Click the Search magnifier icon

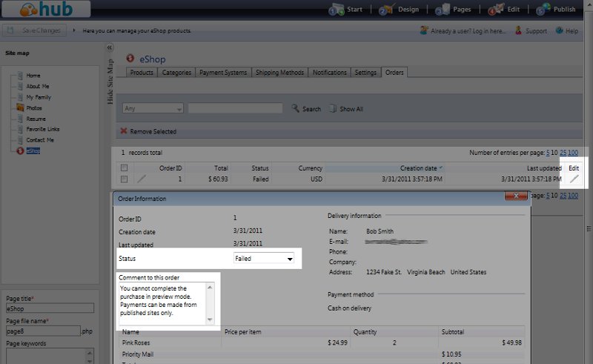click(295, 108)
